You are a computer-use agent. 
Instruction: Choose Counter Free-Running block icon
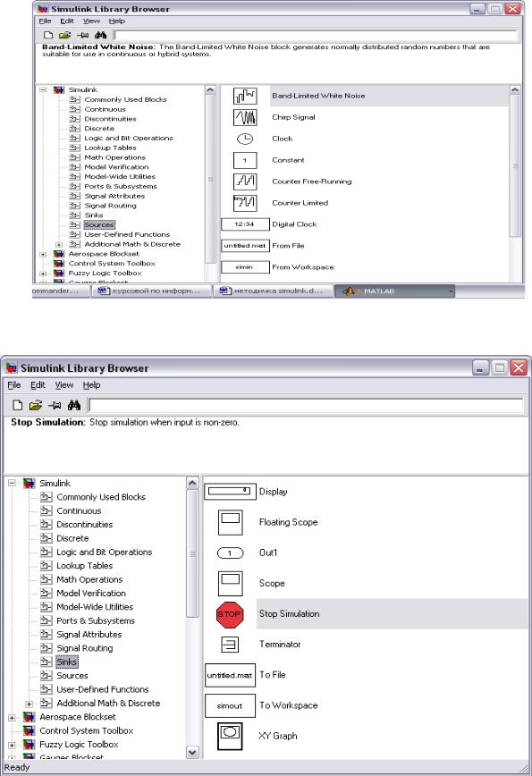pyautogui.click(x=245, y=181)
